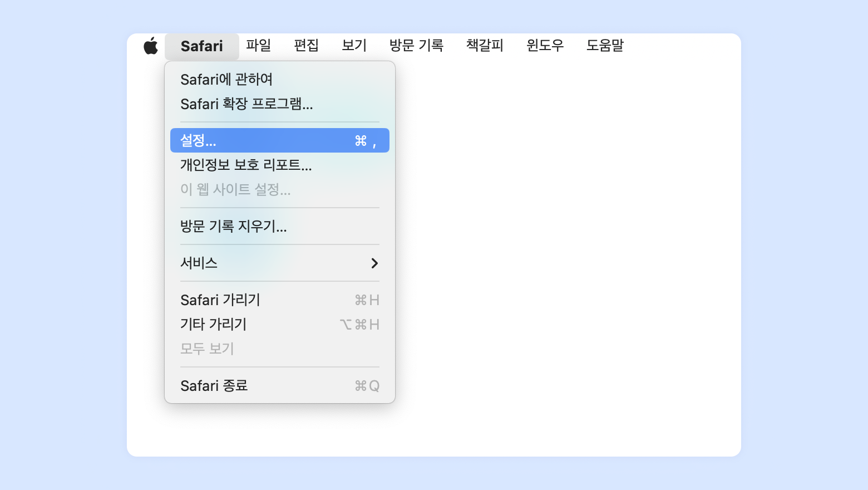Select 개인정보 보호 리포트...
The width and height of the screenshot is (868, 490).
(x=280, y=165)
